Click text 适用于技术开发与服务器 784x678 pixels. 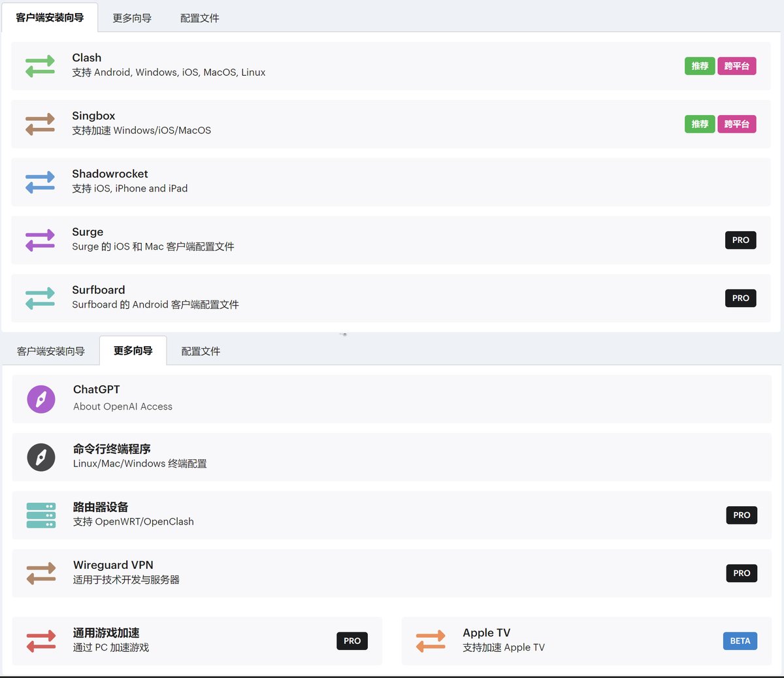(x=126, y=580)
